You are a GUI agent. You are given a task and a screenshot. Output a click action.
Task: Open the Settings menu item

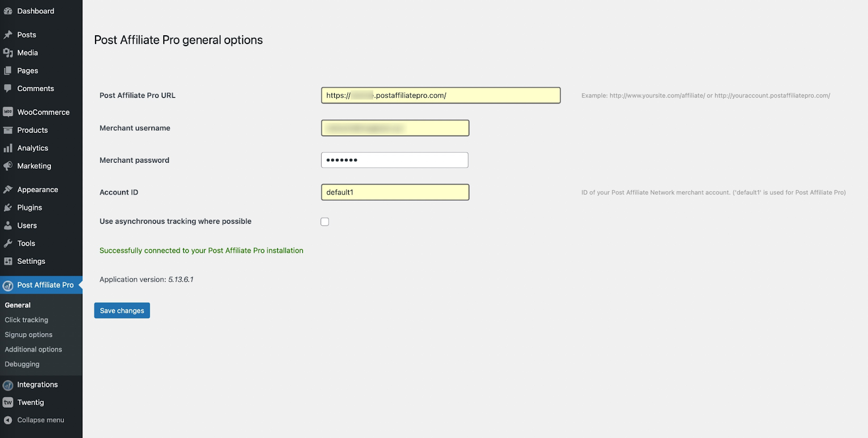click(31, 261)
